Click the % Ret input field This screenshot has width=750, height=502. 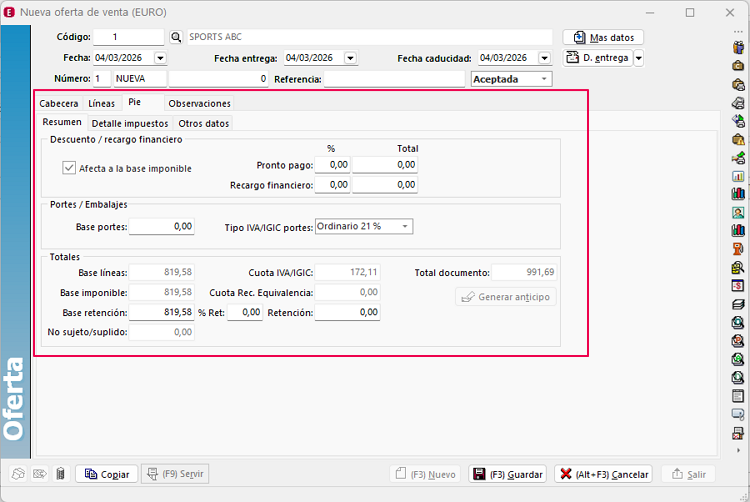[x=245, y=312]
